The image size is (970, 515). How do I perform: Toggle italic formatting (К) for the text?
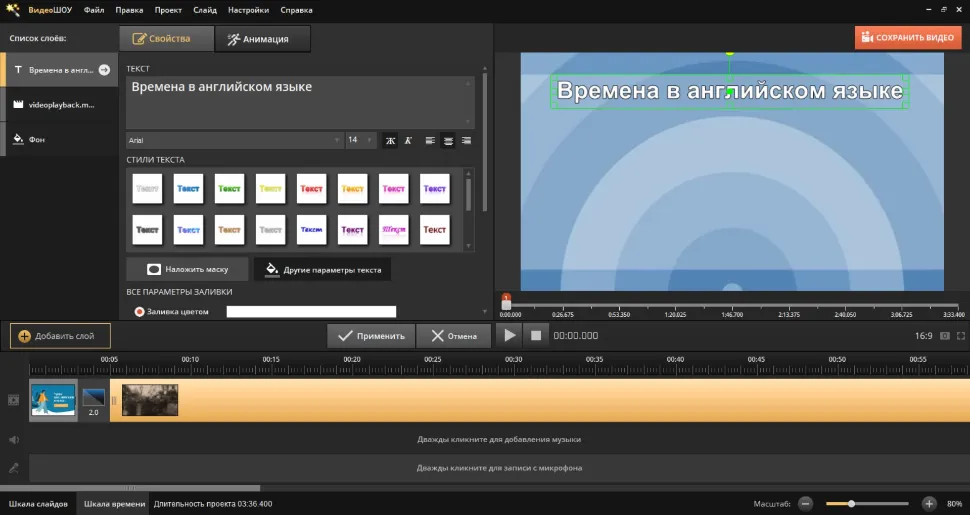tap(408, 141)
